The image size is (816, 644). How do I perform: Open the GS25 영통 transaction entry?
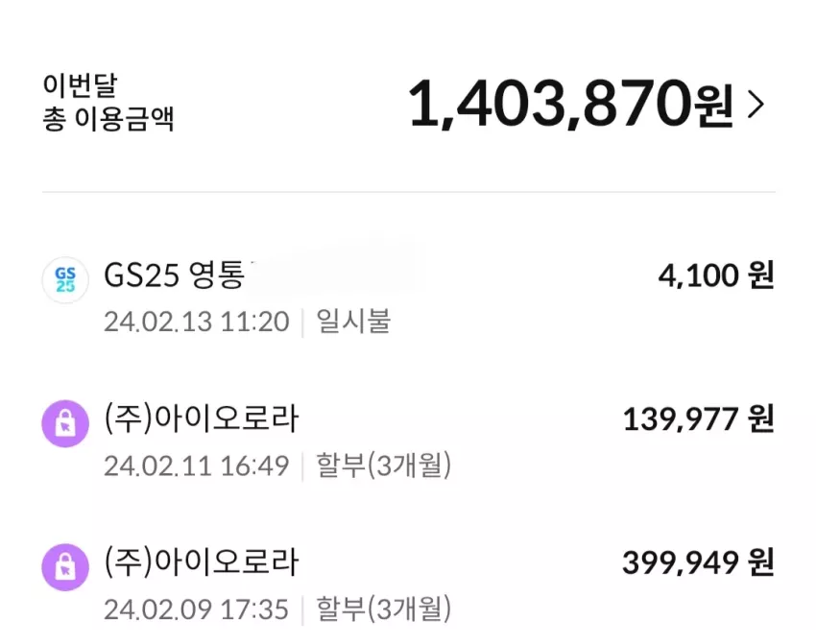click(408, 298)
